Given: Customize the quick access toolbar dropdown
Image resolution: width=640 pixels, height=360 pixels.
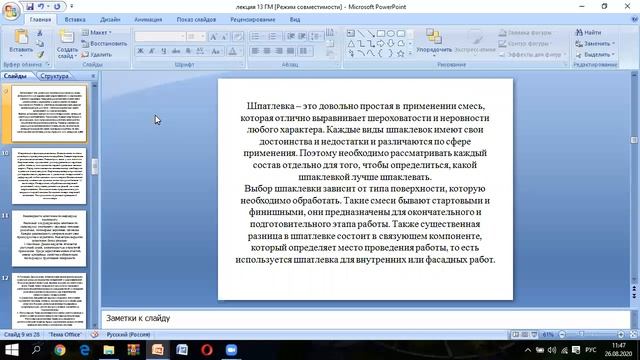Looking at the screenshot, I should coord(72,7).
